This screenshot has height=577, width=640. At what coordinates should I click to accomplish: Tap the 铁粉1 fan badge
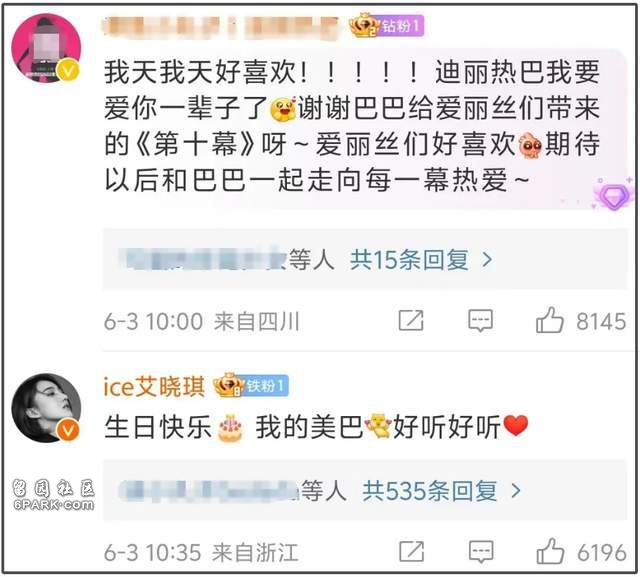[x=251, y=385]
